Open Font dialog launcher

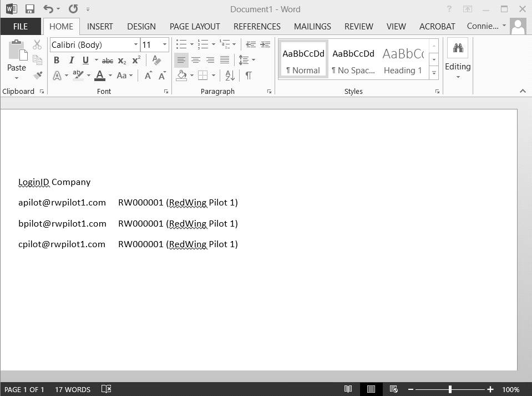pyautogui.click(x=166, y=91)
